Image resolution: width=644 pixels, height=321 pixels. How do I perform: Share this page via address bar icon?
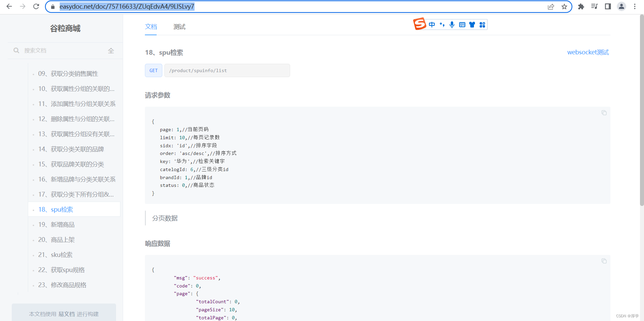tap(551, 6)
